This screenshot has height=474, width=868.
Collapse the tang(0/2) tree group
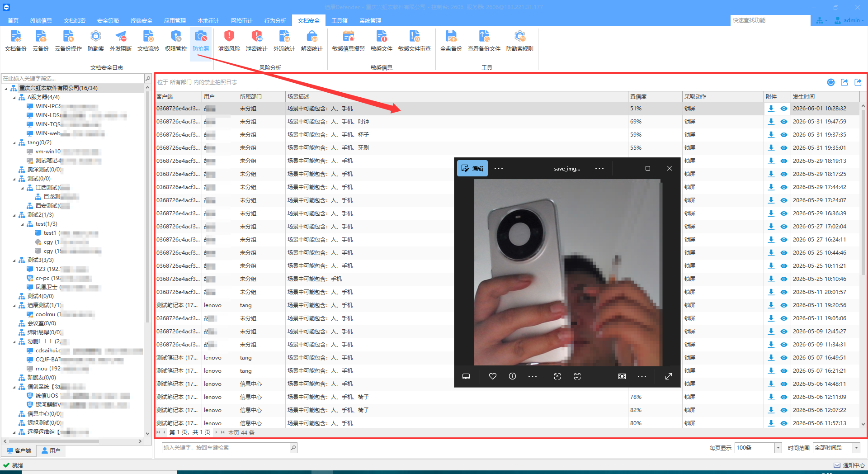click(x=14, y=142)
